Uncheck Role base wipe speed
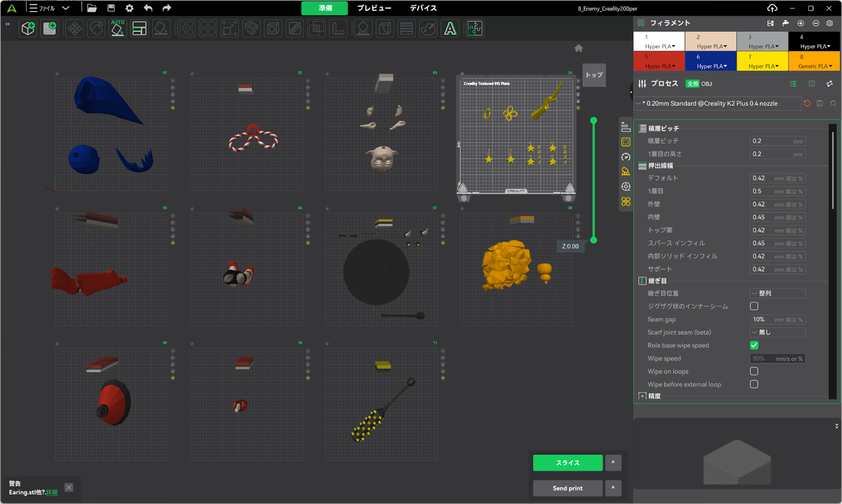Image resolution: width=842 pixels, height=504 pixels. (754, 345)
